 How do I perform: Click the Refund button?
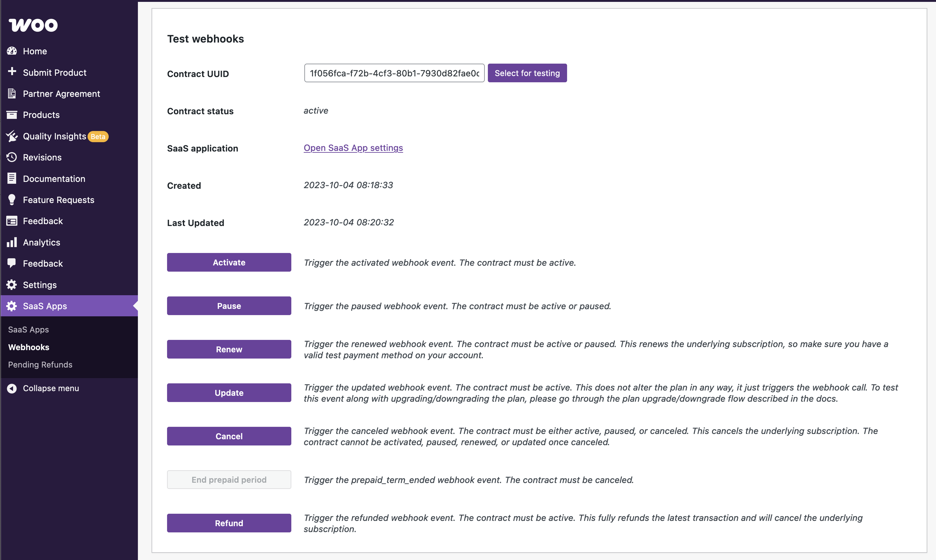tap(229, 523)
